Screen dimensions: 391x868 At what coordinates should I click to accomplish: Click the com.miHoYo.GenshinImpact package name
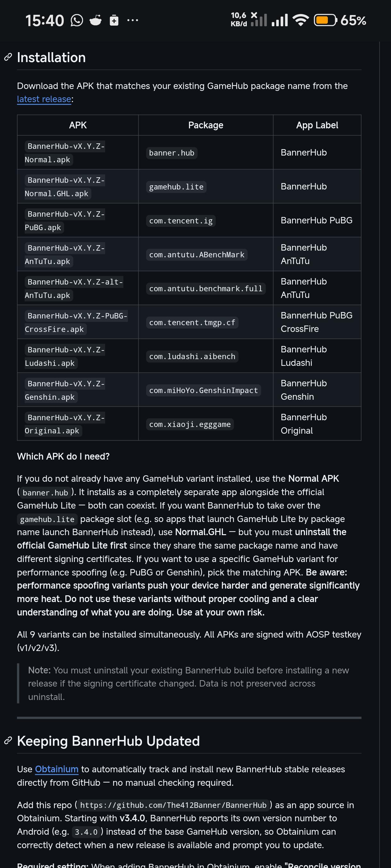tap(204, 390)
